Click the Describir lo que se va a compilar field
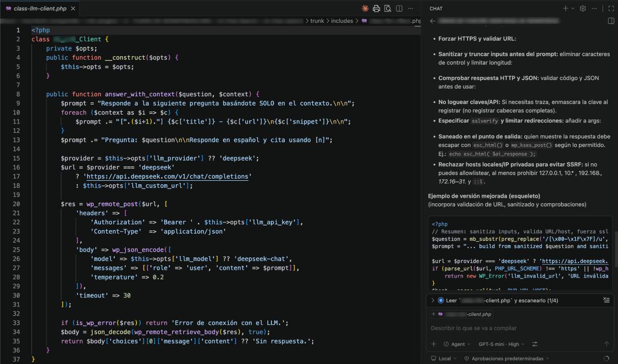Viewport: 618px width, 364px height. pyautogui.click(x=474, y=327)
